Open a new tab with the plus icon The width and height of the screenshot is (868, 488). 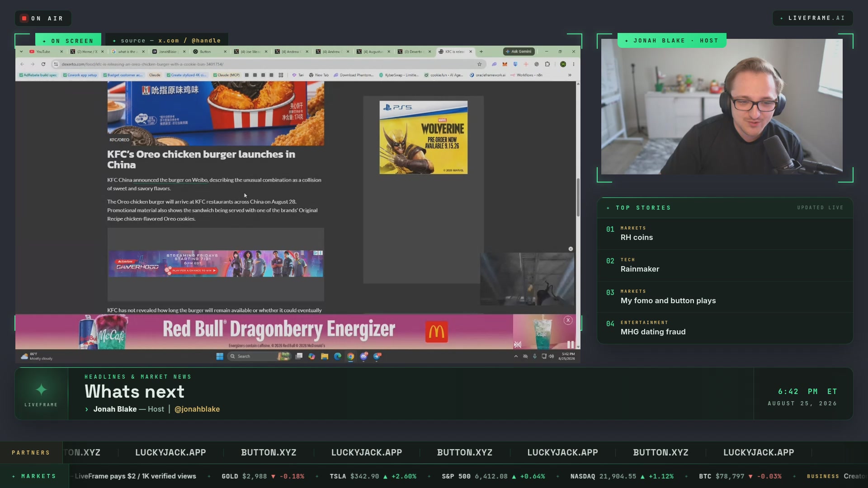481,52
